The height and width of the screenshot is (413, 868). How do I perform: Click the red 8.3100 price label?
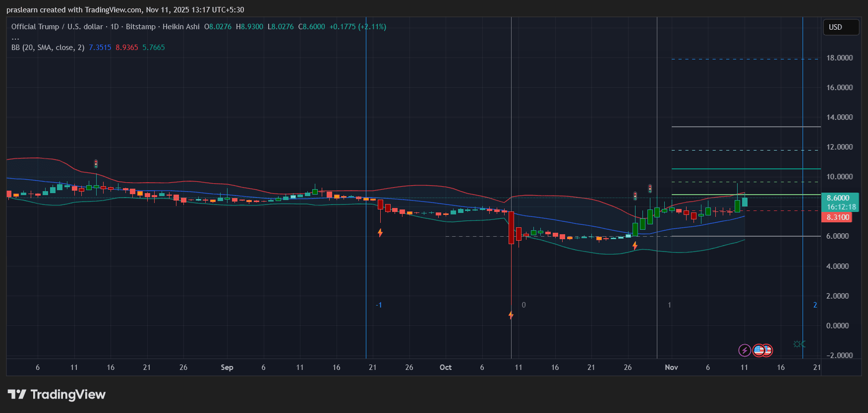click(x=837, y=217)
